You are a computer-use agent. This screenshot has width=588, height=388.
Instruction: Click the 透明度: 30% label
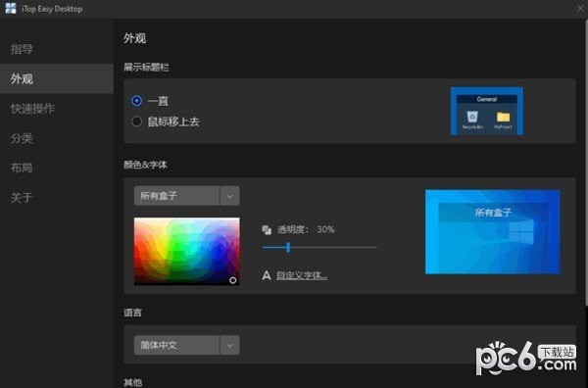[x=306, y=229]
